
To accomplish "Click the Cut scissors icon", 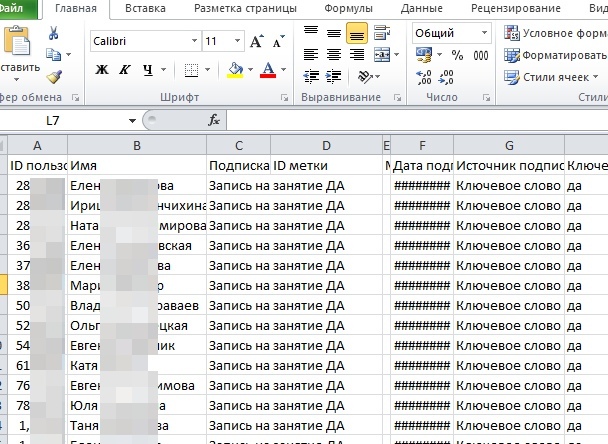I will 54,33.
